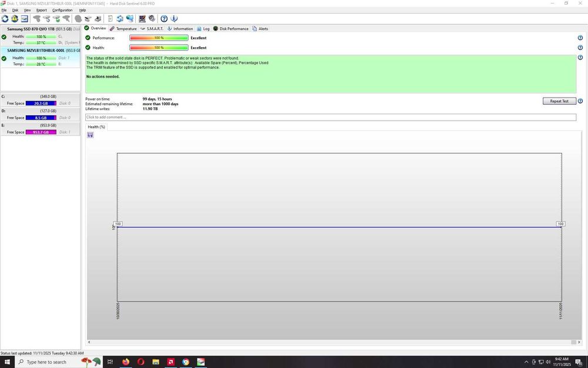Screen dimensions: 588x368
Task: Click graph scrollbar right arrow
Action: pyautogui.click(x=579, y=342)
